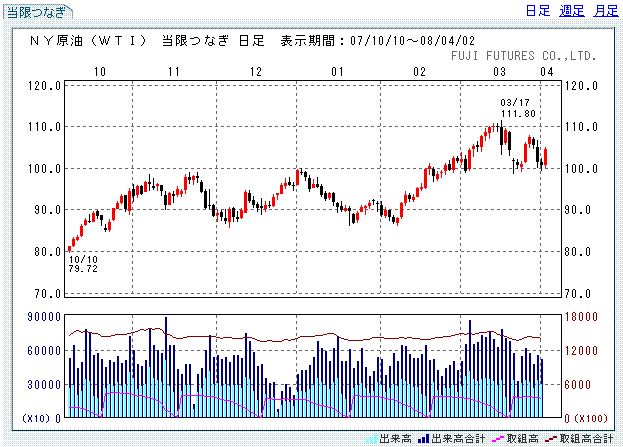
Task: Click month label 12 on time axis
Action: 256,72
